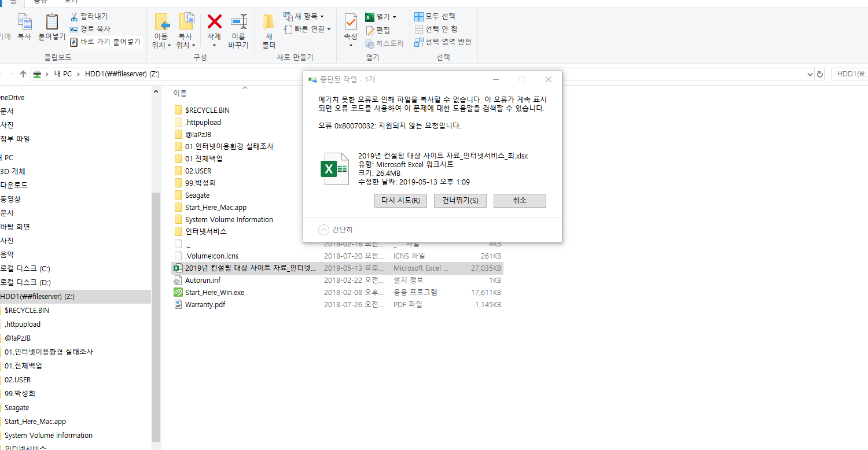This screenshot has width=868, height=450.
Task: Open the Move to (이동 위치) menu
Action: tap(161, 30)
